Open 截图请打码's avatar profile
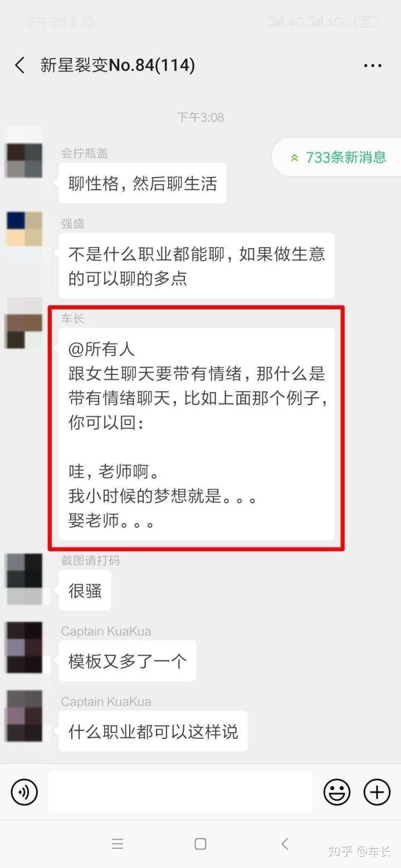Image resolution: width=401 pixels, height=868 pixels. (24, 571)
